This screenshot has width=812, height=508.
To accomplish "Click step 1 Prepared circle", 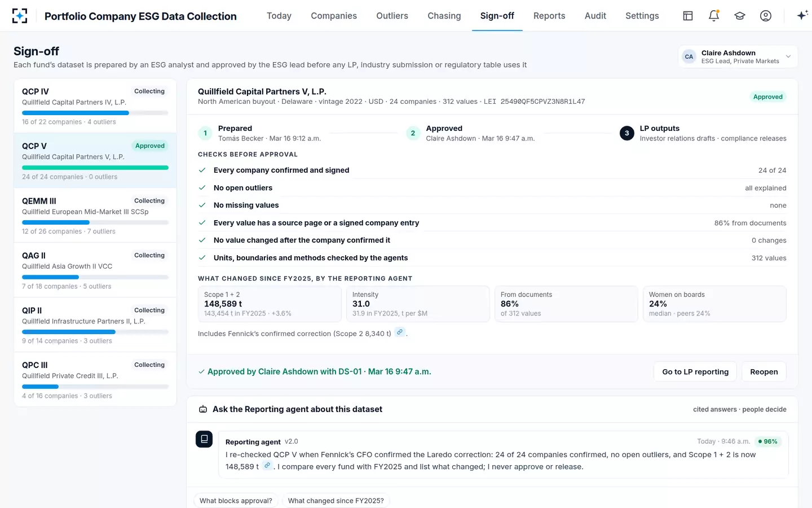I will pyautogui.click(x=205, y=133).
